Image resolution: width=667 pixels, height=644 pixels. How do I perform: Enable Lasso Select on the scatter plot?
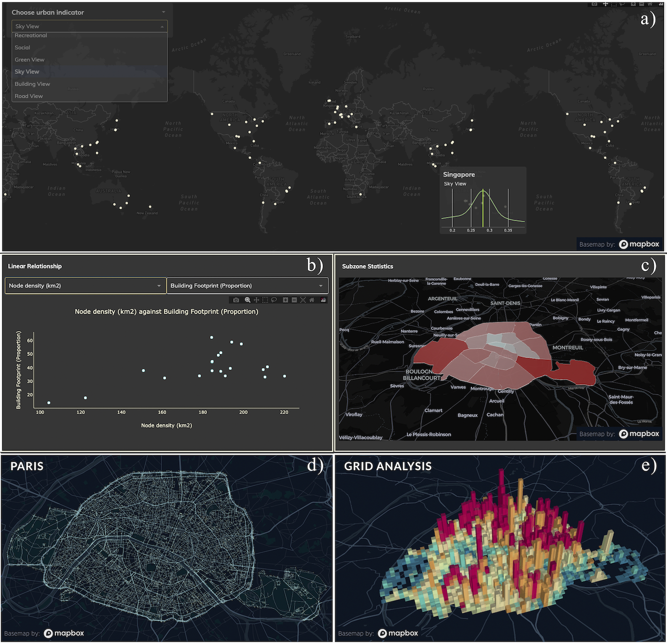[x=274, y=300]
